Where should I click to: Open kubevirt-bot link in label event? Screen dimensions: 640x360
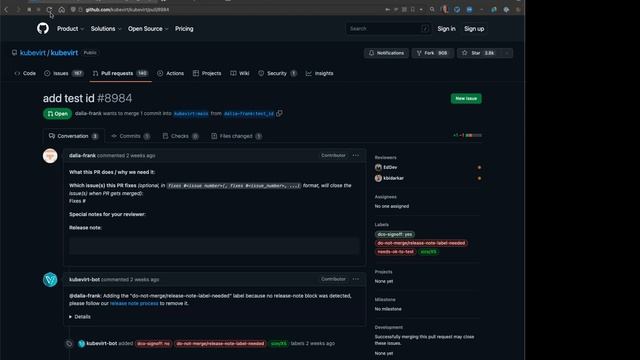(x=102, y=343)
